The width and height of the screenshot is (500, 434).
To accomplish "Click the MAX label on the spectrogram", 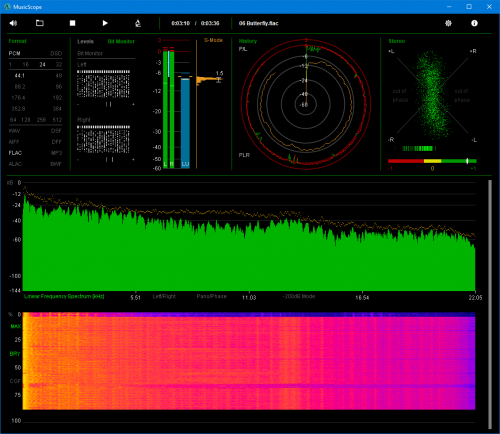I will 15,326.
